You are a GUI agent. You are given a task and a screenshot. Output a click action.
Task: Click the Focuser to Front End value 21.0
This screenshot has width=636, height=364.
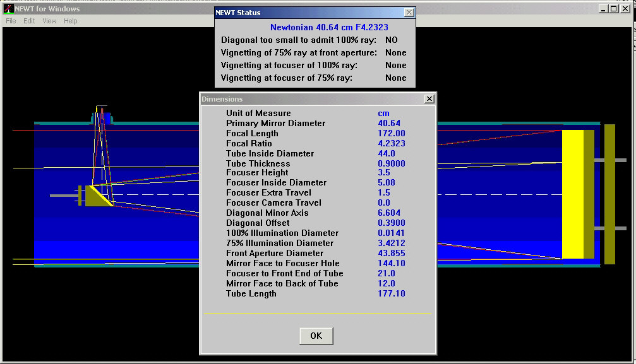tap(387, 274)
